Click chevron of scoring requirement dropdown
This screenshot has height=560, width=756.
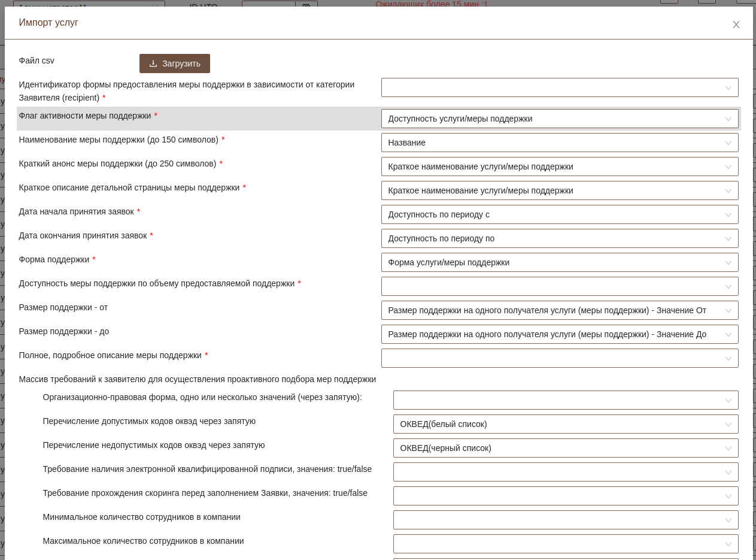click(x=728, y=497)
